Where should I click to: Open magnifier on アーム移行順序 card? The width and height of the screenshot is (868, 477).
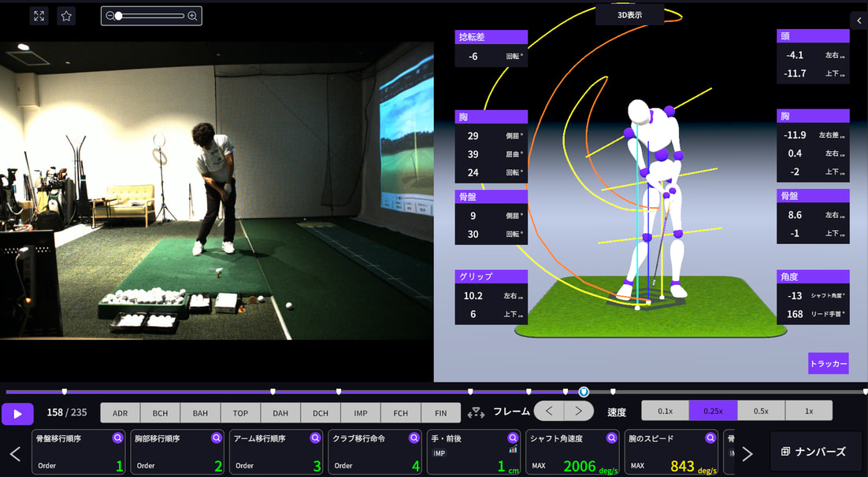316,438
